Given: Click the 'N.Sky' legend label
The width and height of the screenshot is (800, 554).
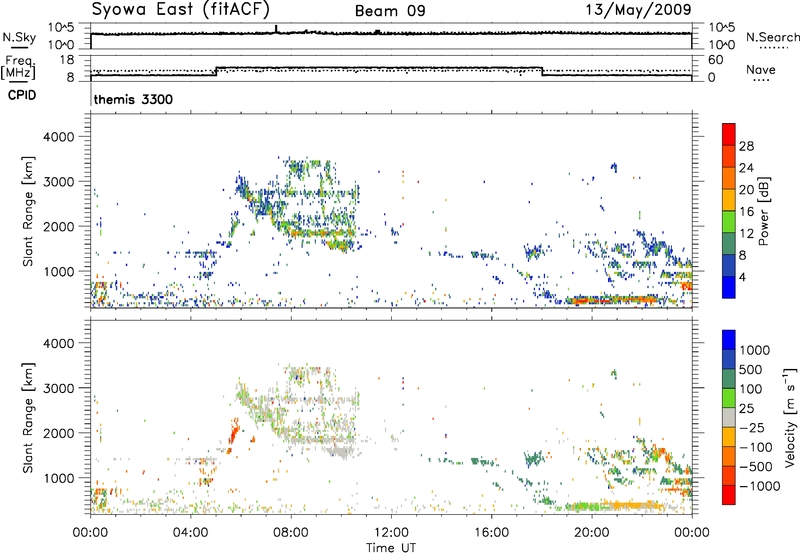Looking at the screenshot, I should (19, 37).
